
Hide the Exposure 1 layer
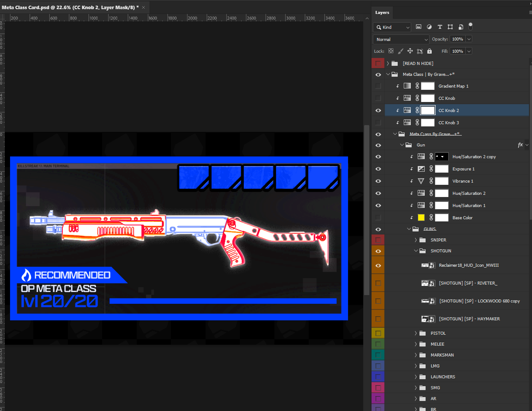[378, 169]
